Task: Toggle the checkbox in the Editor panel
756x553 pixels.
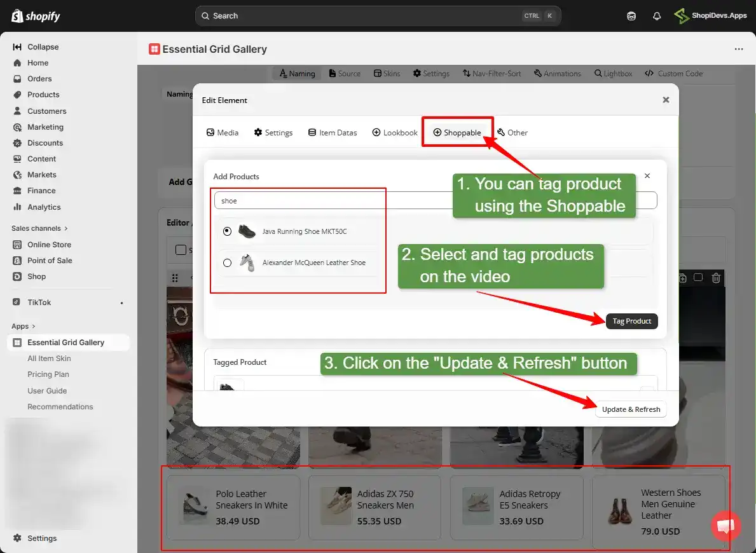Action: click(x=181, y=250)
